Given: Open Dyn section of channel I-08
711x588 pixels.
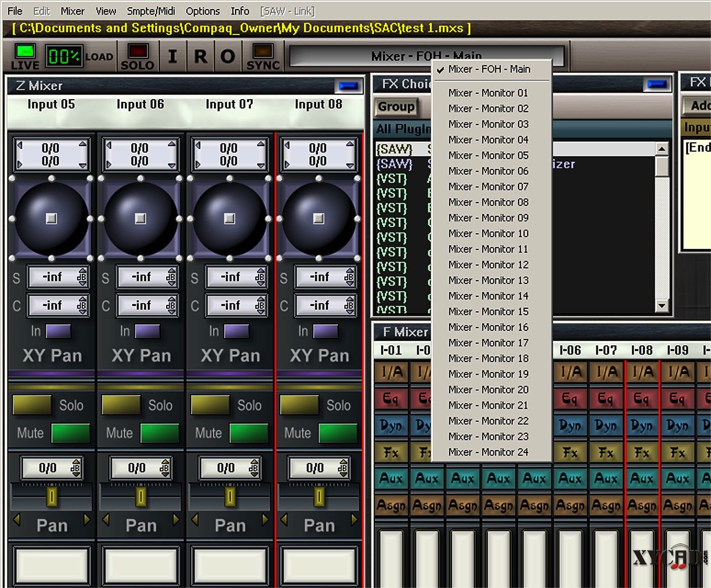Looking at the screenshot, I should tap(642, 425).
